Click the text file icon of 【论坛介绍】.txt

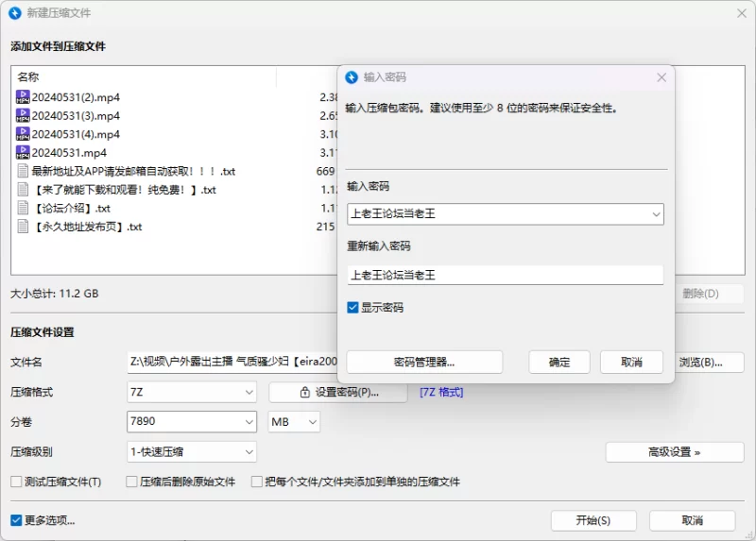point(23,208)
